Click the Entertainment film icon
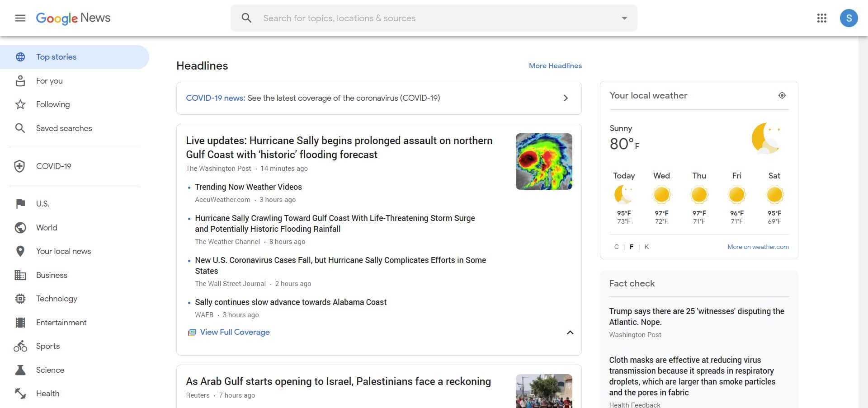The height and width of the screenshot is (408, 868). point(20,323)
